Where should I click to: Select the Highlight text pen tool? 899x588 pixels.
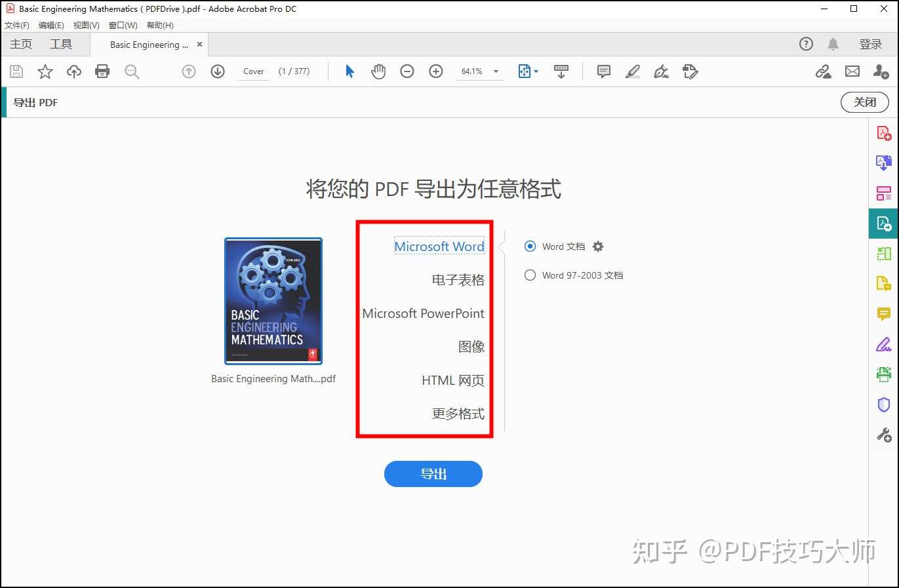[x=633, y=71]
